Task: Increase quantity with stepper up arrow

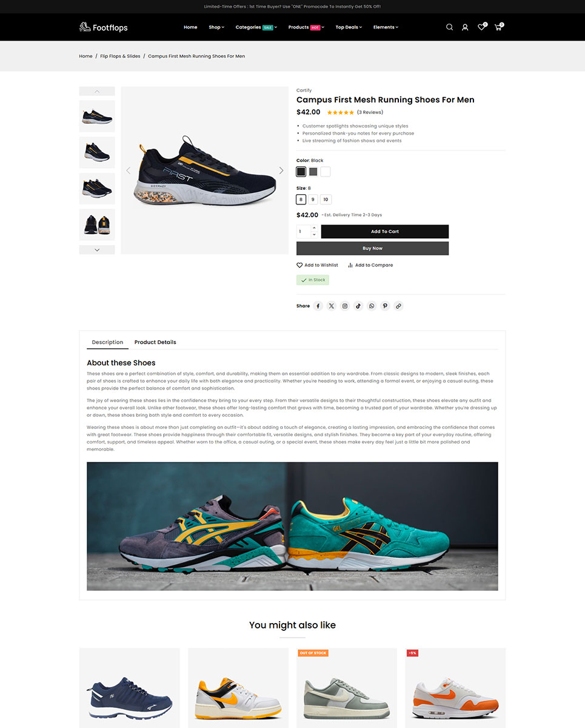Action: tap(314, 228)
